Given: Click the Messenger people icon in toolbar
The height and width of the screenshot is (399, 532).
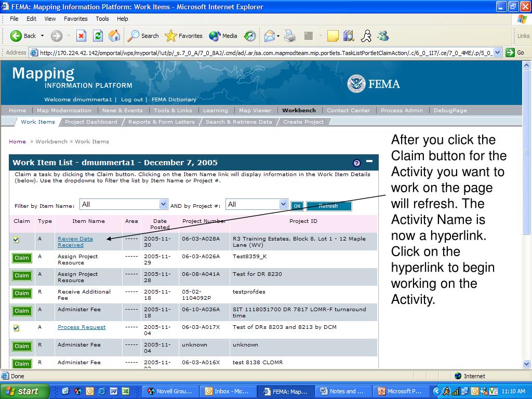Looking at the screenshot, I should (x=383, y=36).
